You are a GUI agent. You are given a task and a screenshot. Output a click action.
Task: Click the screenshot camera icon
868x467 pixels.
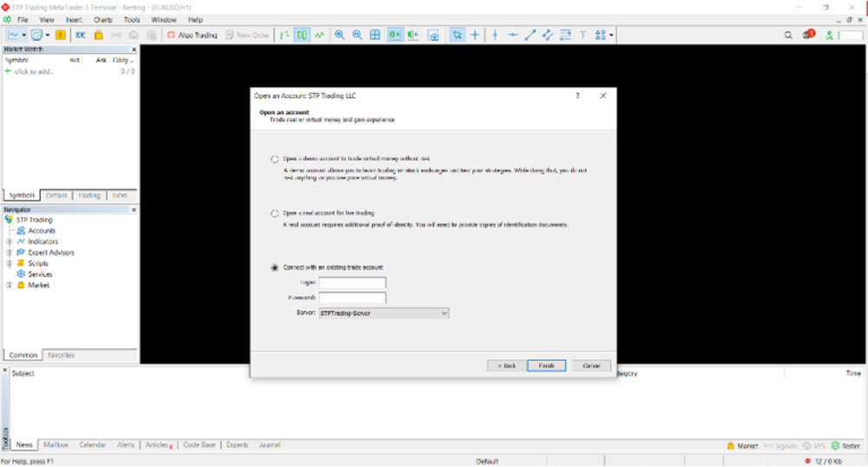click(433, 36)
